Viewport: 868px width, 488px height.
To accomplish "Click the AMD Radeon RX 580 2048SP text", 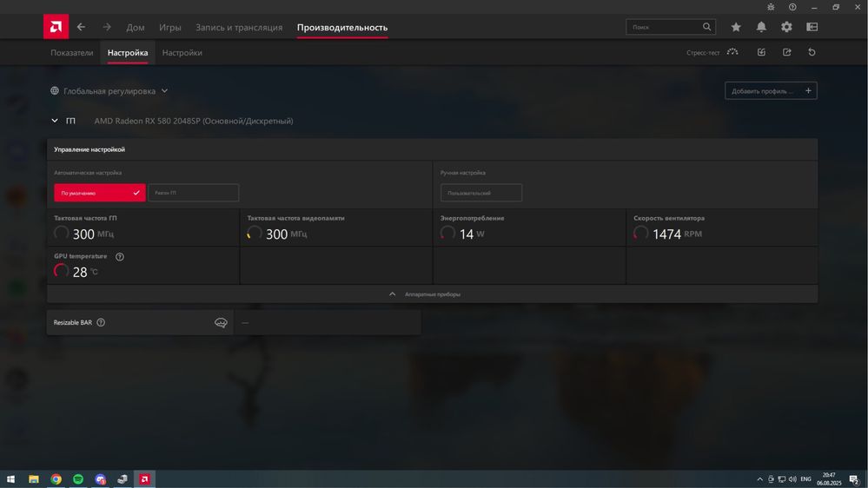I will 194,121.
